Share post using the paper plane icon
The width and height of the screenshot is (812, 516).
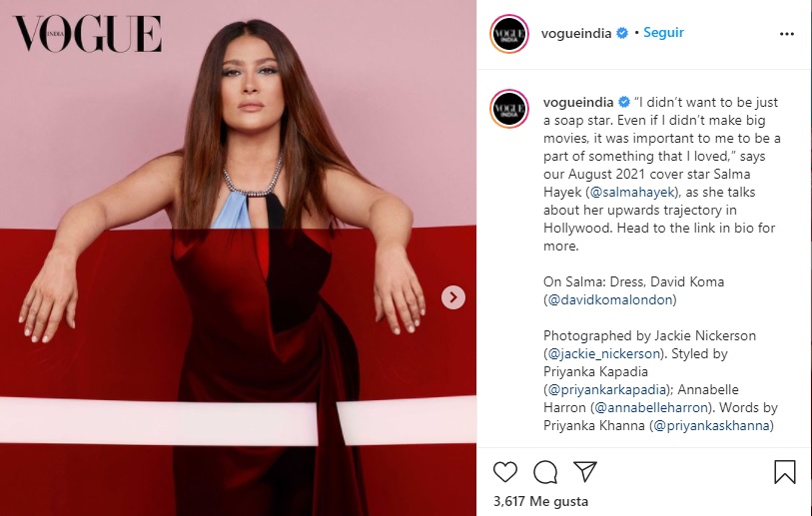click(585, 471)
